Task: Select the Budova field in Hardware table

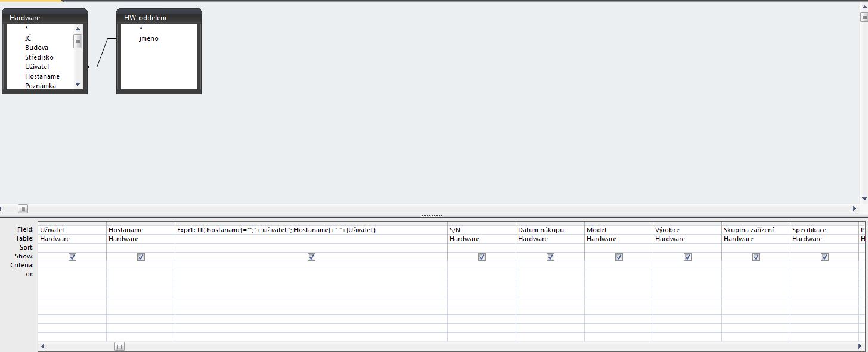Action: click(x=36, y=48)
